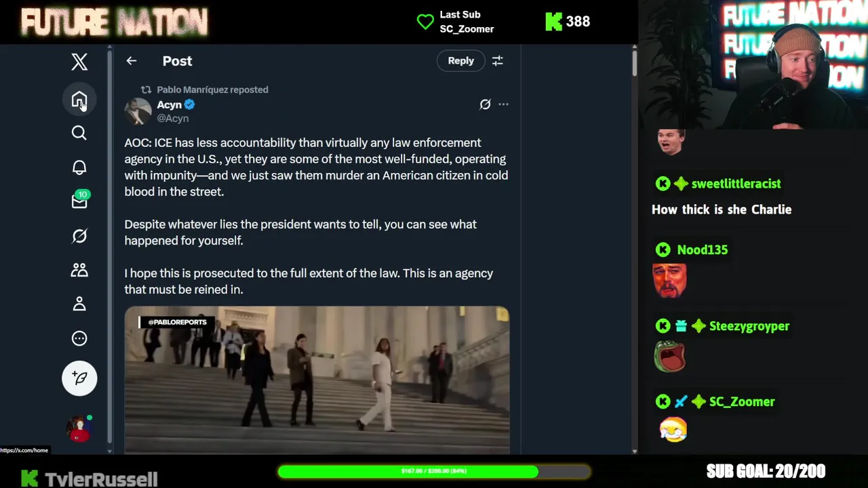
Task: Open Explore search magnifier icon
Action: click(x=79, y=133)
